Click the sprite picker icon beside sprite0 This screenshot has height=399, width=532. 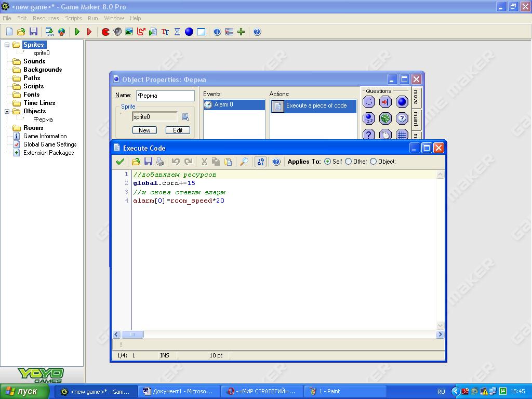point(185,117)
